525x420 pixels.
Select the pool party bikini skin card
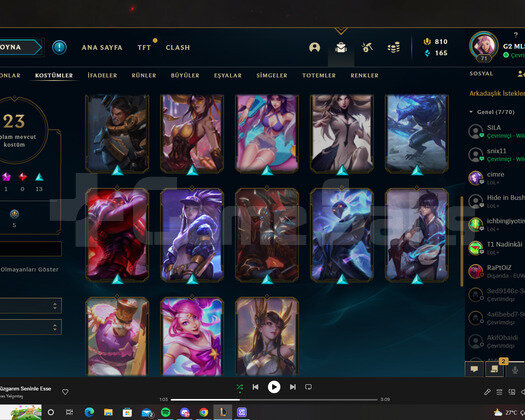pyautogui.click(x=267, y=133)
